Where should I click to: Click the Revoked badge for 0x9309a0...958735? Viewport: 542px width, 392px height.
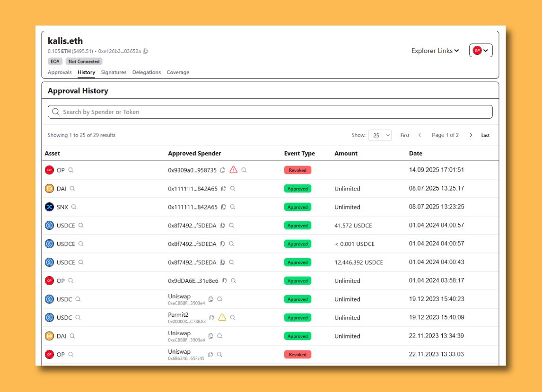(297, 170)
